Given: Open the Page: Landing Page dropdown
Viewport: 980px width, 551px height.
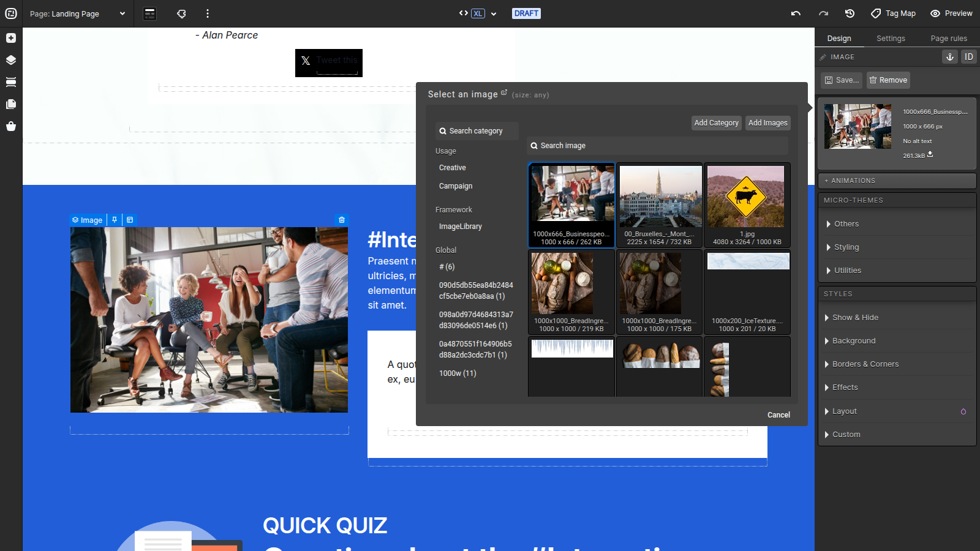Looking at the screenshot, I should point(77,13).
